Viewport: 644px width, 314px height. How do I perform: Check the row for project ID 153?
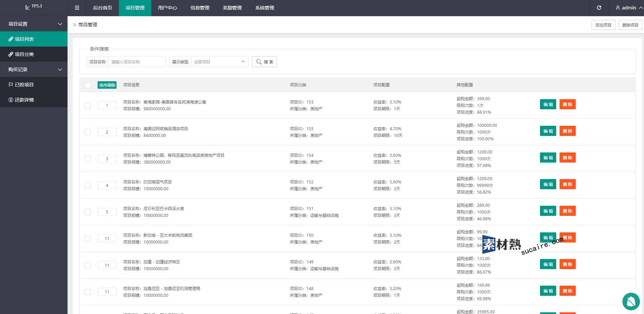tap(88, 106)
